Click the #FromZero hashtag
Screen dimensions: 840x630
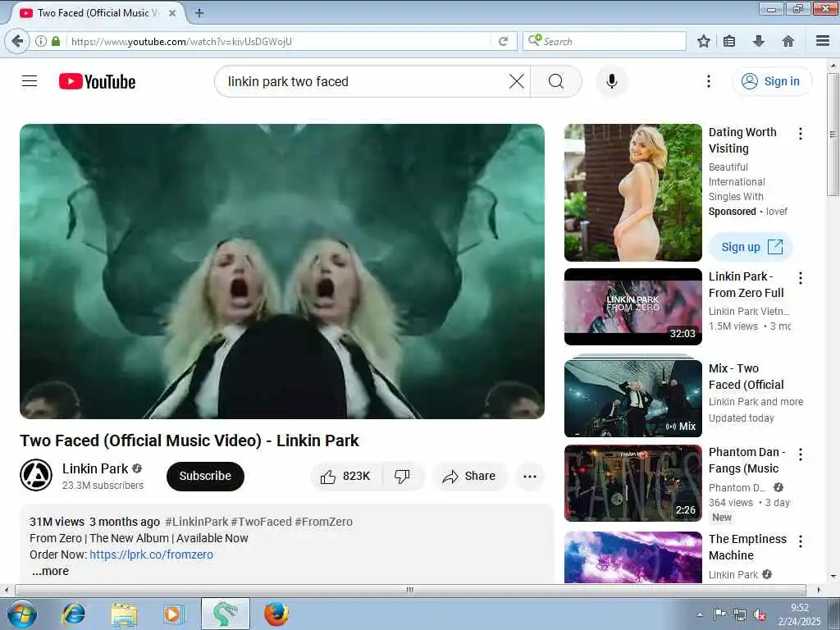pos(323,522)
